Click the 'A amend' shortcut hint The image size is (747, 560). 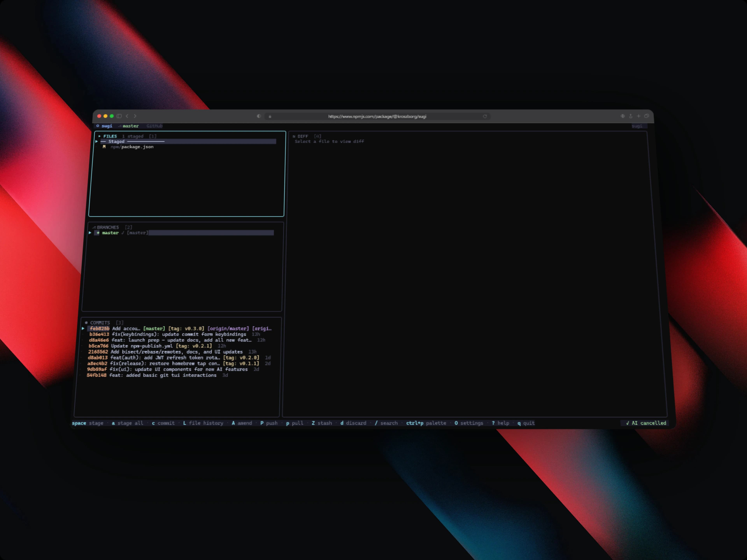[242, 423]
